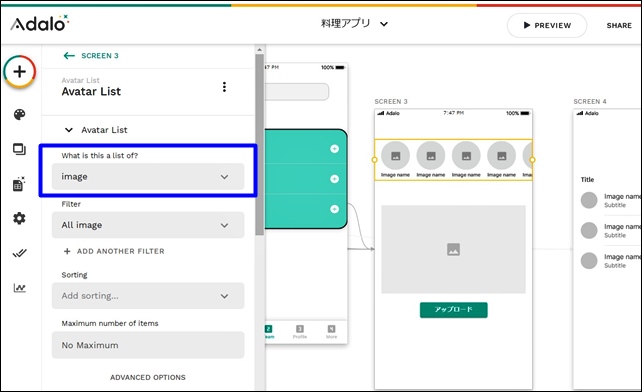Open the branding palette icon
The width and height of the screenshot is (642, 392).
coord(19,114)
